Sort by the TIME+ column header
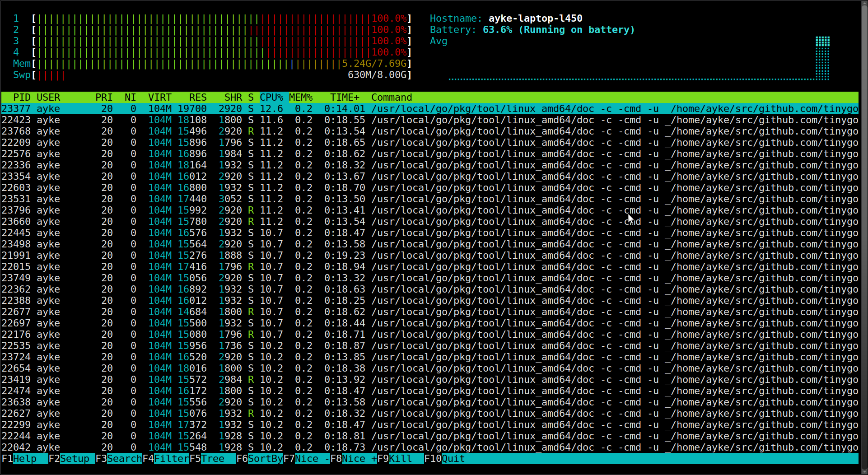Viewport: 868px width, 475px height. (x=344, y=97)
